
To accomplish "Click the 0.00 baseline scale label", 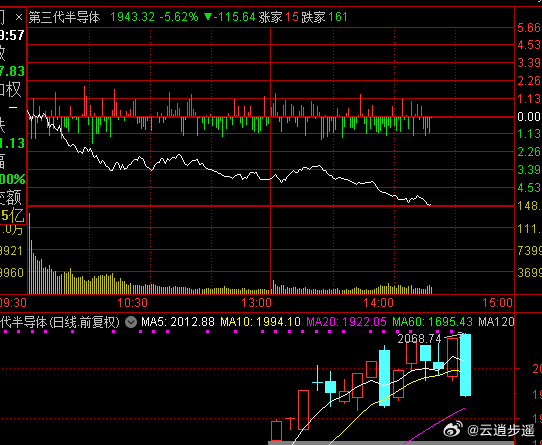I will click(529, 117).
